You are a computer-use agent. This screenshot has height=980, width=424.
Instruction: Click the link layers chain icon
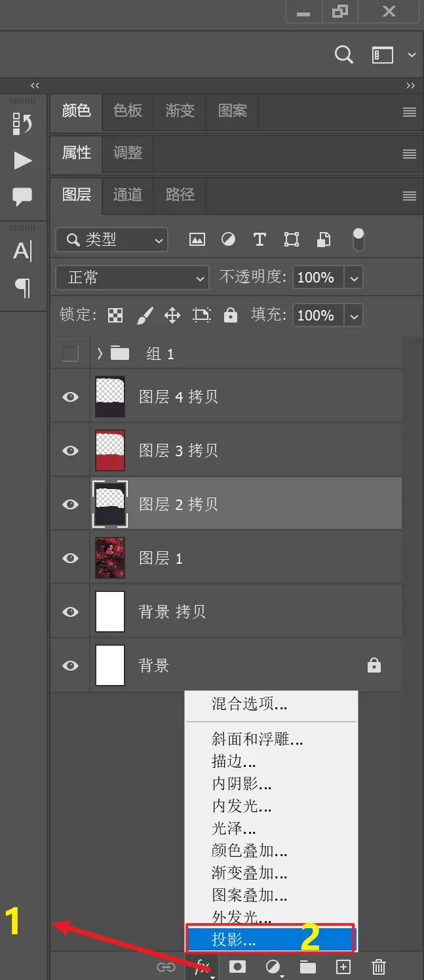click(166, 966)
